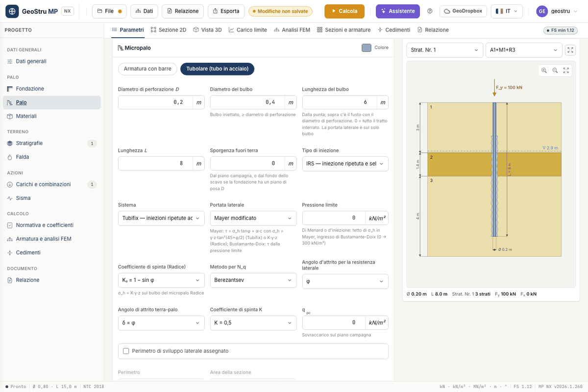Image resolution: width=588 pixels, height=392 pixels.
Task: Select Tubolare (tubo in acciaio) option
Action: click(x=217, y=69)
